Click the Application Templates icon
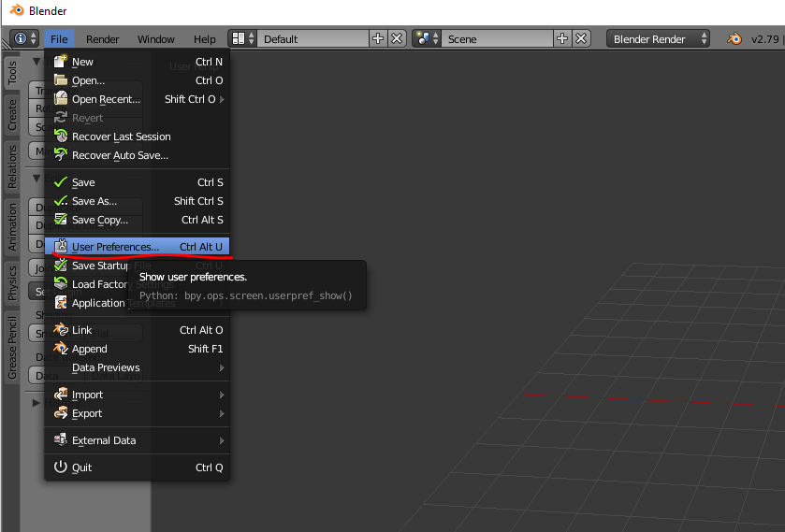785x532 pixels. click(61, 302)
